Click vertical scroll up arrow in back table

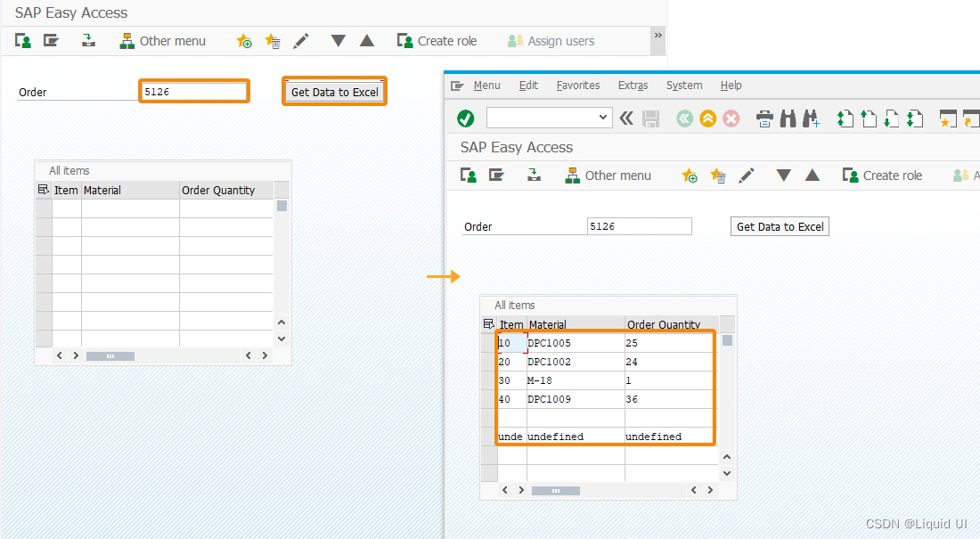point(282,323)
